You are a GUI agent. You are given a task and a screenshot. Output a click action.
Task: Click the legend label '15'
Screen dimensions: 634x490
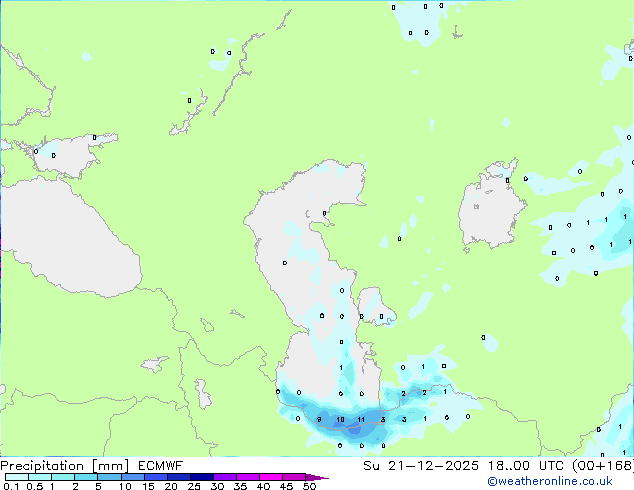tap(148, 486)
